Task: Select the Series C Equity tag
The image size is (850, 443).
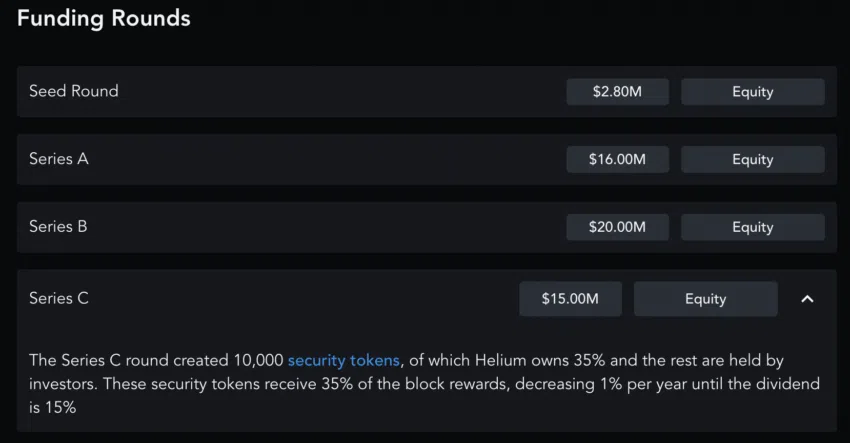Action: point(705,299)
